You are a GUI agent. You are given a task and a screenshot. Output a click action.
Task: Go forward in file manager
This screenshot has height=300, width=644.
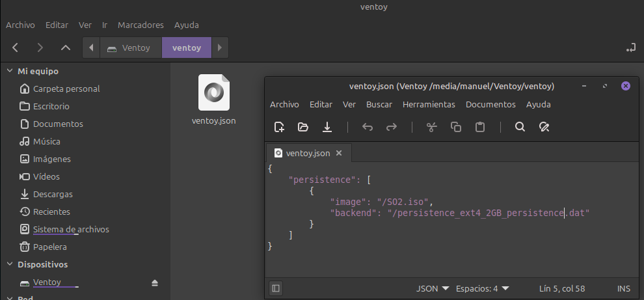pyautogui.click(x=40, y=48)
